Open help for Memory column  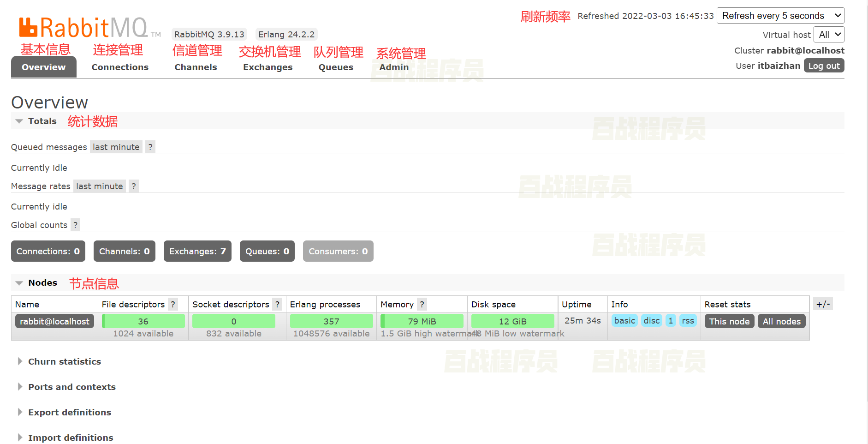422,304
